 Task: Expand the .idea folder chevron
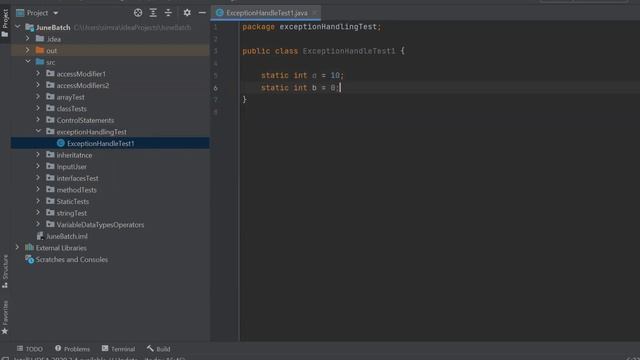pyautogui.click(x=28, y=38)
